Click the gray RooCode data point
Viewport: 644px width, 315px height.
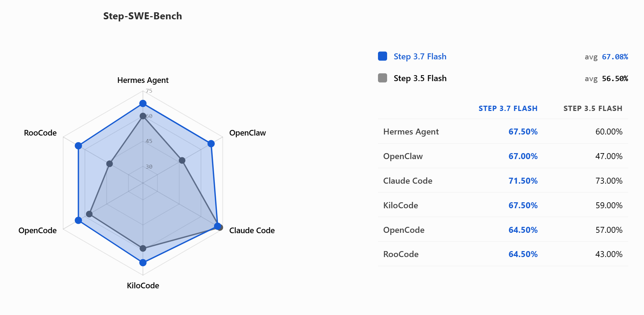coord(109,164)
